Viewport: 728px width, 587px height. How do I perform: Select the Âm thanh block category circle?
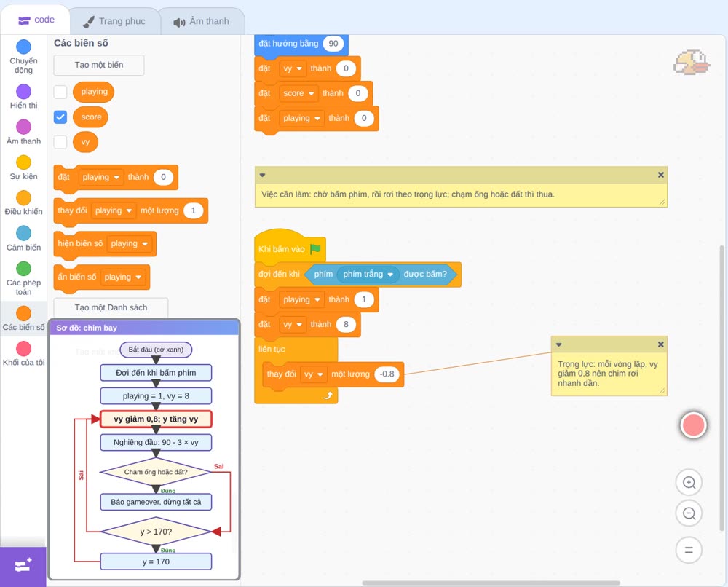pyautogui.click(x=24, y=127)
